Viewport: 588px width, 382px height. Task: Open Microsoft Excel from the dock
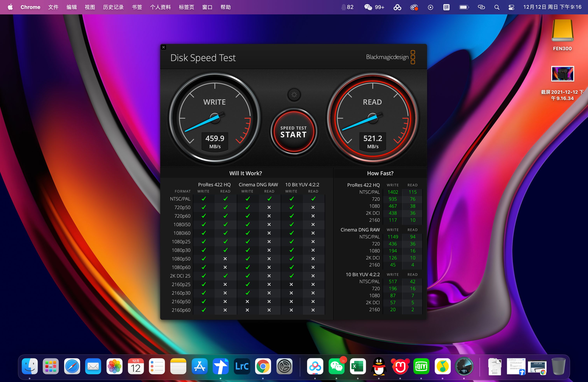(358, 366)
